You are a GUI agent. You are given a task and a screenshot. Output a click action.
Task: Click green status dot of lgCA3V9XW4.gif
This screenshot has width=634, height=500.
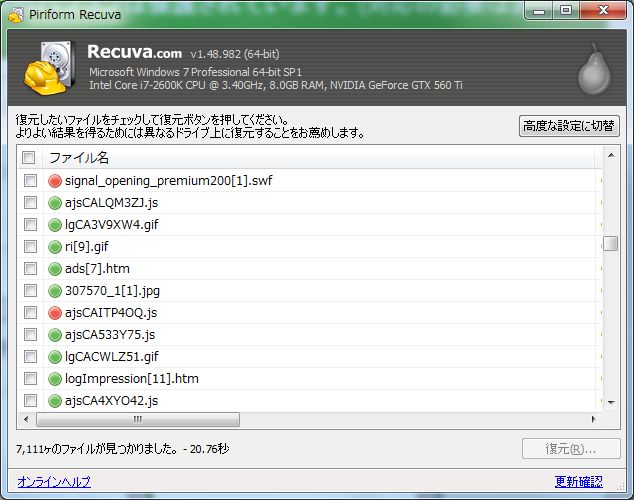point(55,225)
